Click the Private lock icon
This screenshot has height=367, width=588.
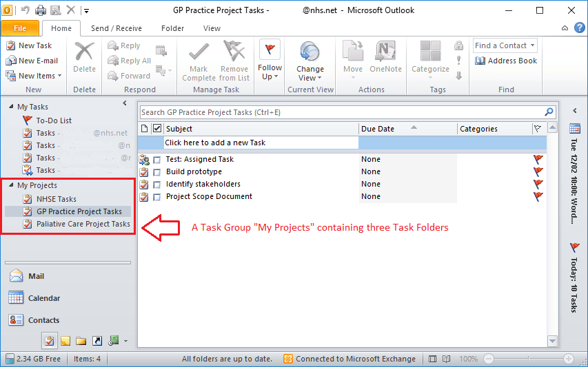click(458, 45)
